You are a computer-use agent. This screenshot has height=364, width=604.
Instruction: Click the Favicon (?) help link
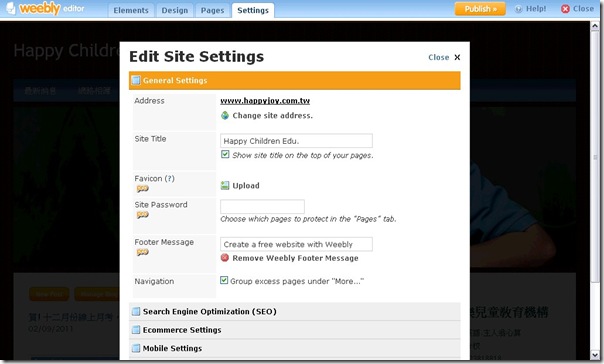[169, 178]
